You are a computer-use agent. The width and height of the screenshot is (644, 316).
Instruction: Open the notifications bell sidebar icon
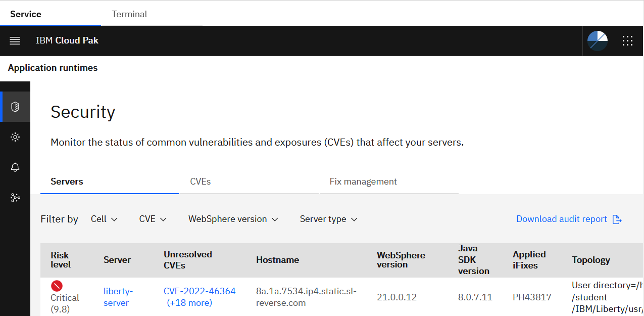tap(15, 167)
